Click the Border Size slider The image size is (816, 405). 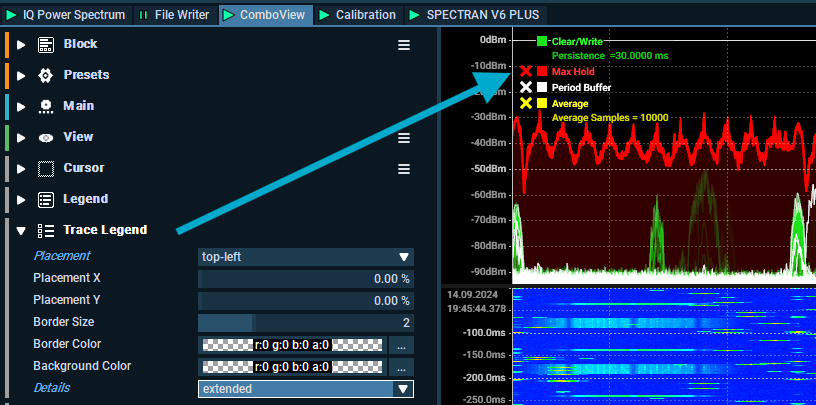[x=306, y=323]
